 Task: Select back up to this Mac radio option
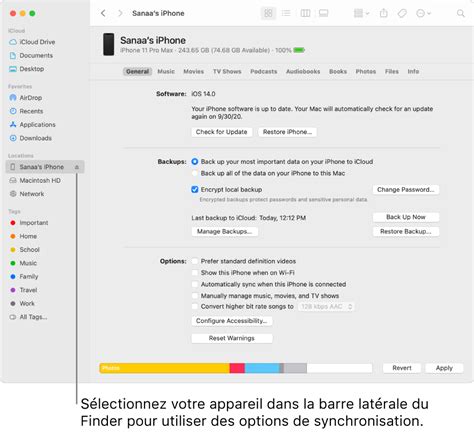pyautogui.click(x=195, y=173)
